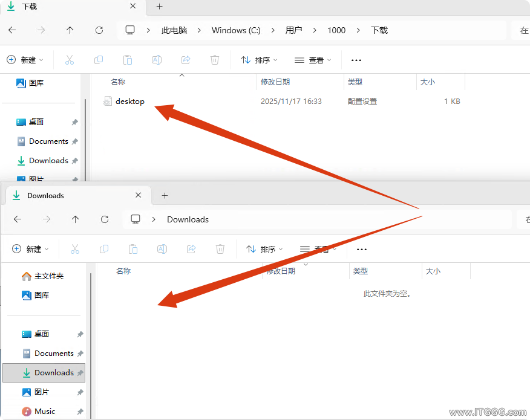Image resolution: width=530 pixels, height=420 pixels.
Task: Navigate to 此电脑 via breadcrumb
Action: point(174,30)
